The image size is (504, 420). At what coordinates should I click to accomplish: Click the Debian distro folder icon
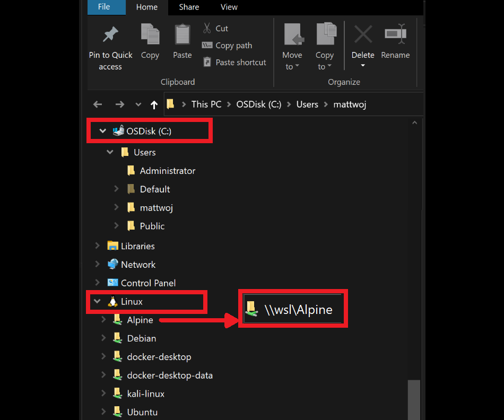[117, 338]
